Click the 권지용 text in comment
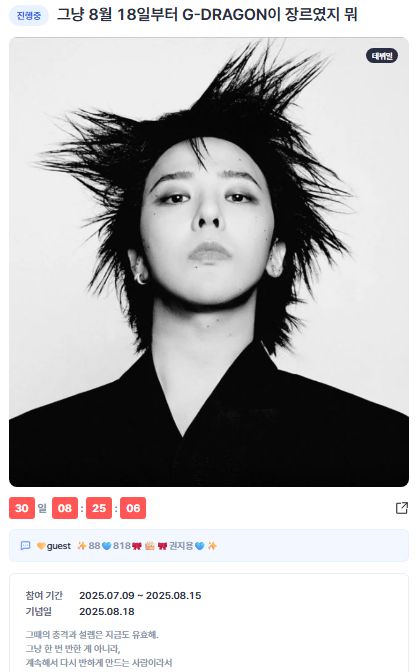The width and height of the screenshot is (420, 672). point(181,546)
